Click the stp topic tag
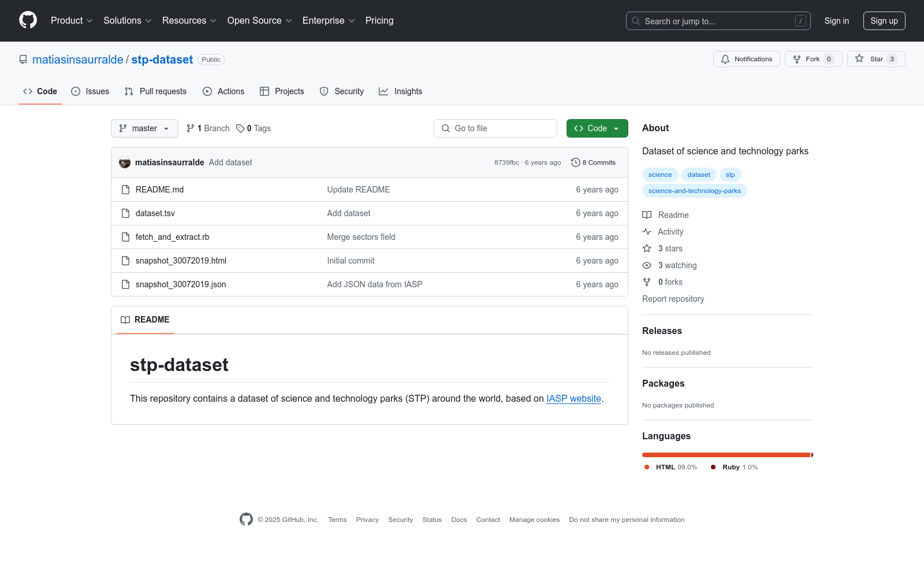This screenshot has width=924, height=578. pos(731,175)
